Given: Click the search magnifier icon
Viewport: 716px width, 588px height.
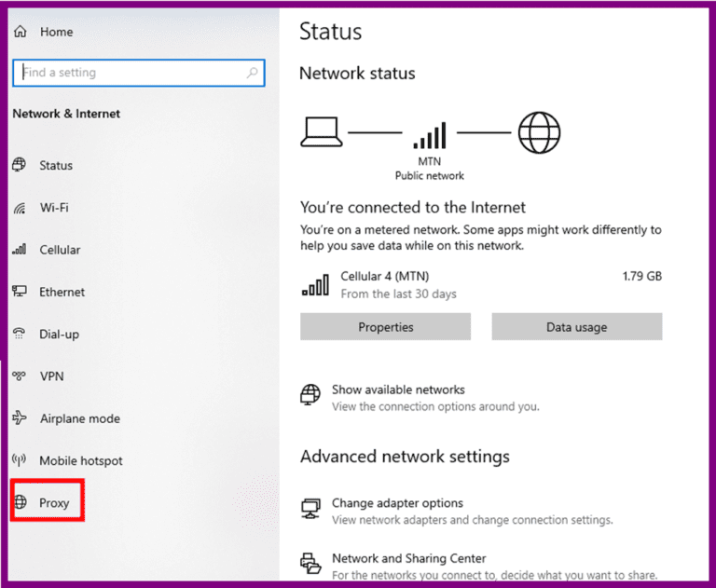Looking at the screenshot, I should [252, 73].
